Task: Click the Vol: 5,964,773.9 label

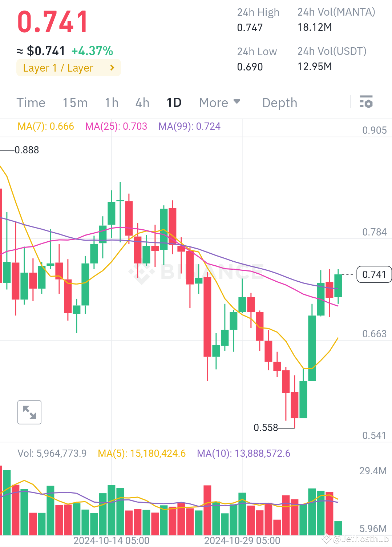Action: (52, 453)
